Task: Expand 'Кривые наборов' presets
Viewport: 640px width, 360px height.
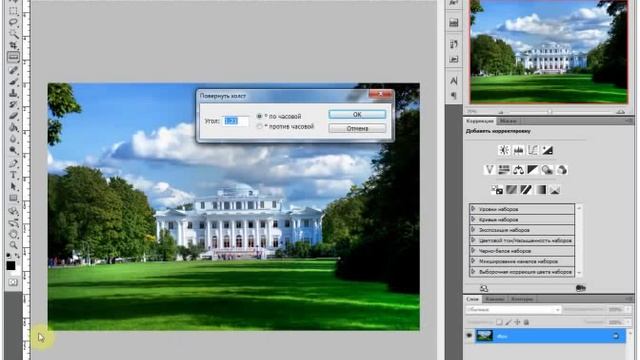Action: click(473, 219)
